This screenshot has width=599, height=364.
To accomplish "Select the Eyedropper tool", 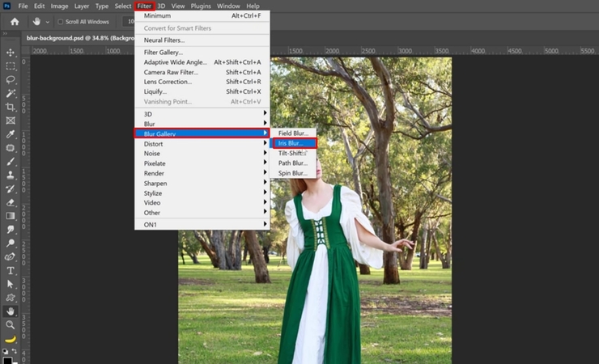I will pos(11,134).
